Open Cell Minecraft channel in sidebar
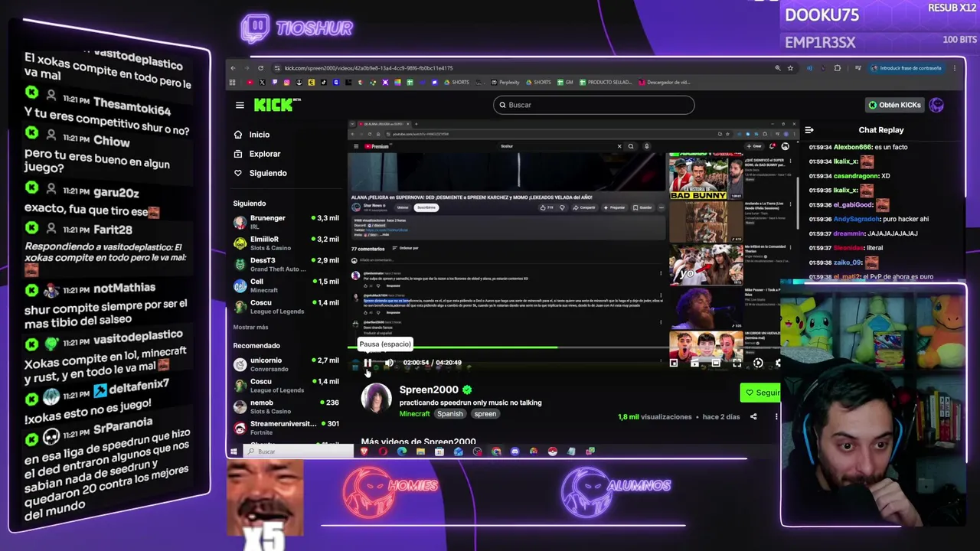 coord(286,285)
